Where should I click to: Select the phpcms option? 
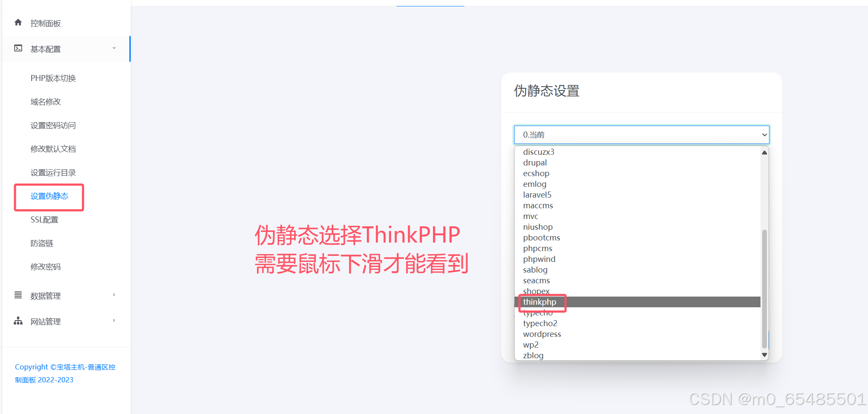click(x=638, y=248)
